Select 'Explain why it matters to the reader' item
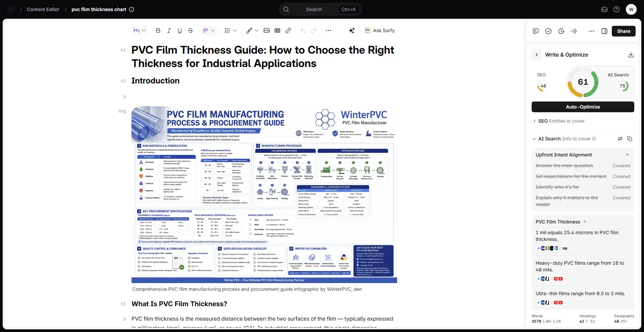The height and width of the screenshot is (332, 644). [x=567, y=201]
